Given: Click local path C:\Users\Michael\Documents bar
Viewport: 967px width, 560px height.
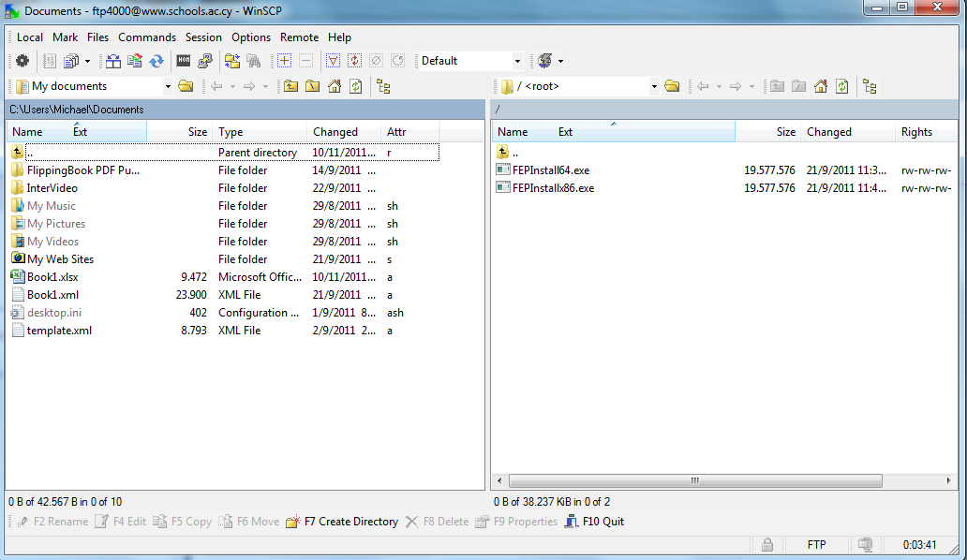Looking at the screenshot, I should (x=245, y=110).
